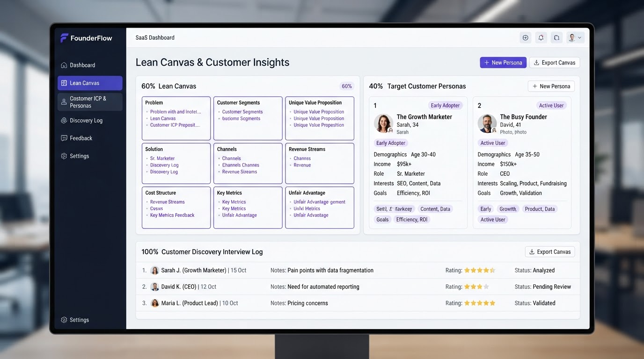The height and width of the screenshot is (359, 644).
Task: Open the notification bell
Action: click(x=541, y=38)
